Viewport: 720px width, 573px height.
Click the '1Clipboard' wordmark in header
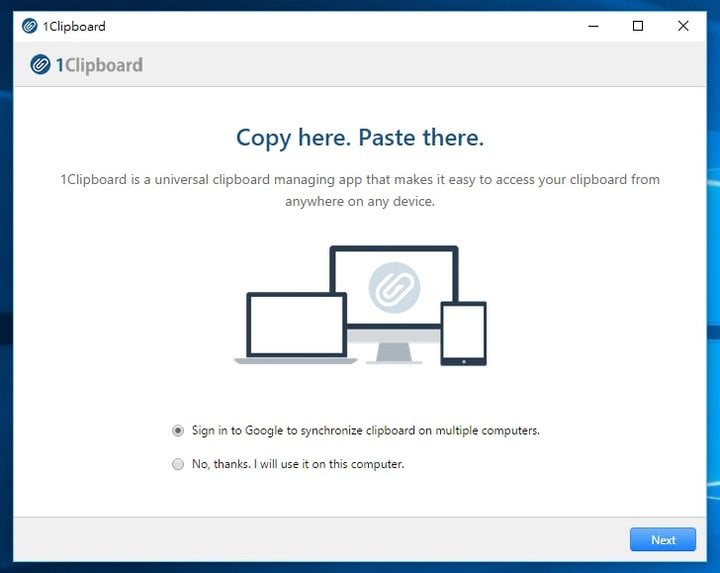98,65
